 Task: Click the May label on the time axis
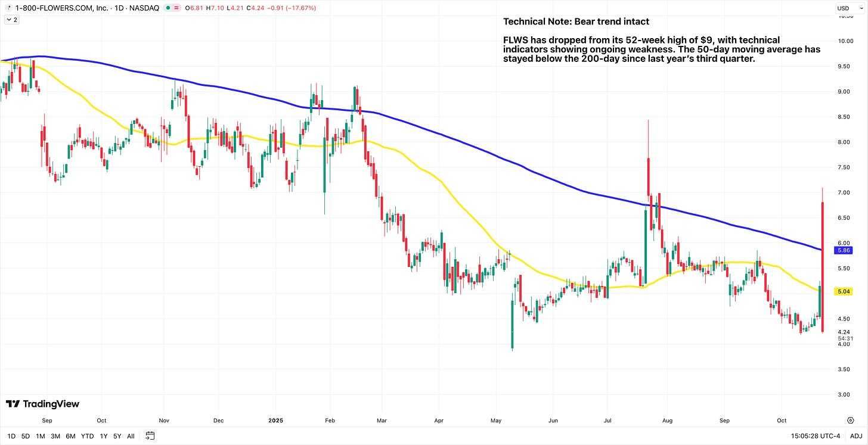495,420
